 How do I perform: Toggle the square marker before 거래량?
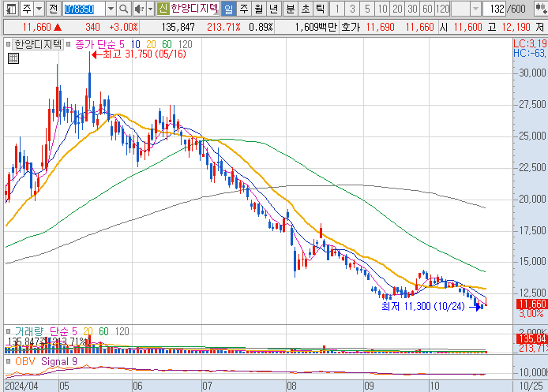(8, 331)
